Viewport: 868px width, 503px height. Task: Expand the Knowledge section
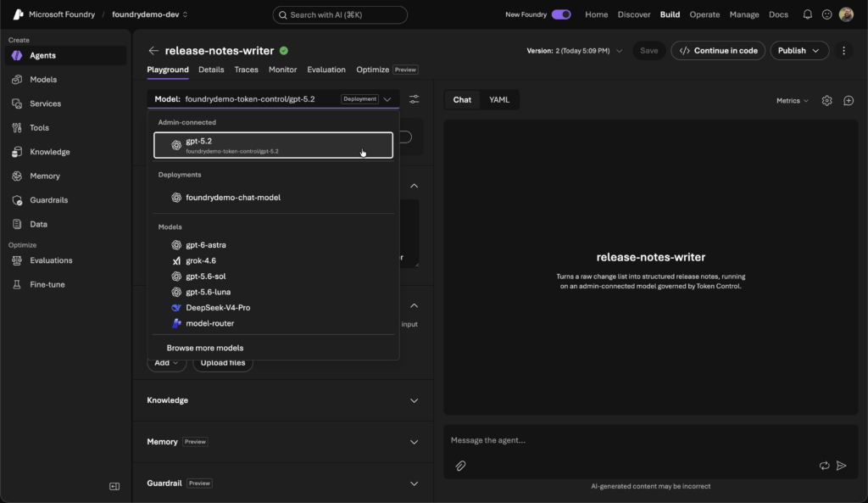pos(282,400)
